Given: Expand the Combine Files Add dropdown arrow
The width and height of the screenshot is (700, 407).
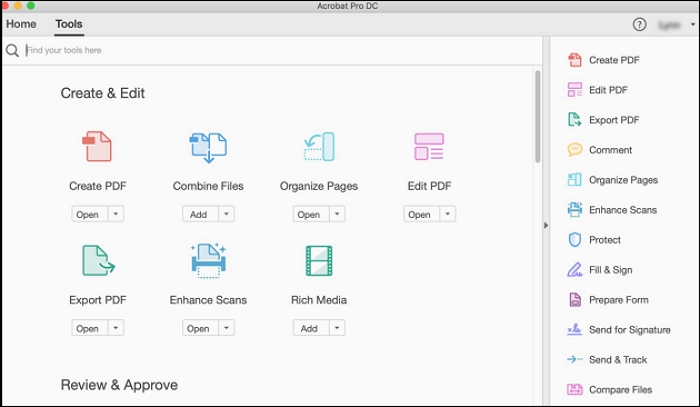Looking at the screenshot, I should [226, 214].
